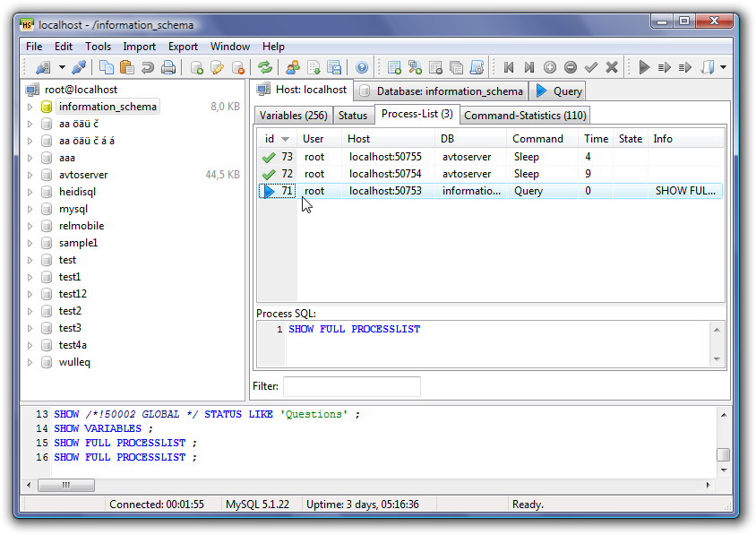
Task: Run the query with the Execute SQL icon
Action: click(643, 67)
